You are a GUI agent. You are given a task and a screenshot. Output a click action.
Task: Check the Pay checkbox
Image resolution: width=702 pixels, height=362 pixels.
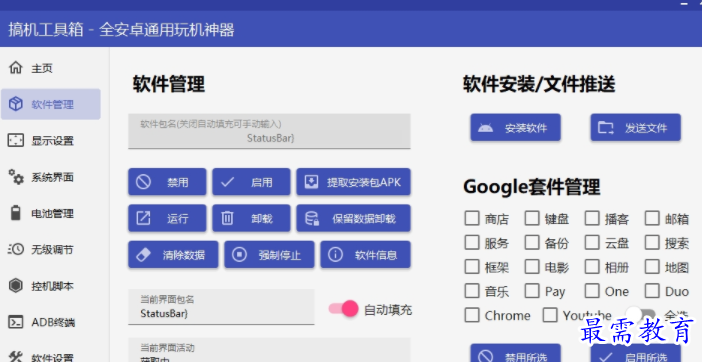pyautogui.click(x=532, y=291)
